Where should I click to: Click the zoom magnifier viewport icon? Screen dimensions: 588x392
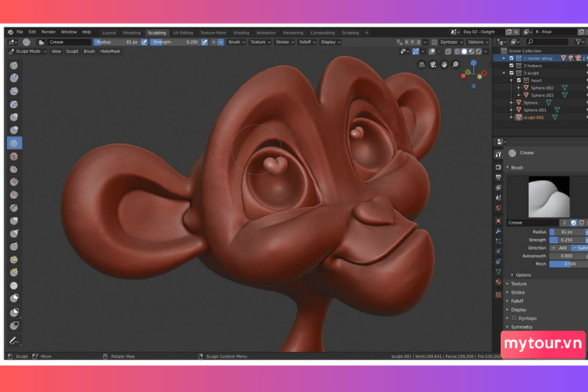455,65
